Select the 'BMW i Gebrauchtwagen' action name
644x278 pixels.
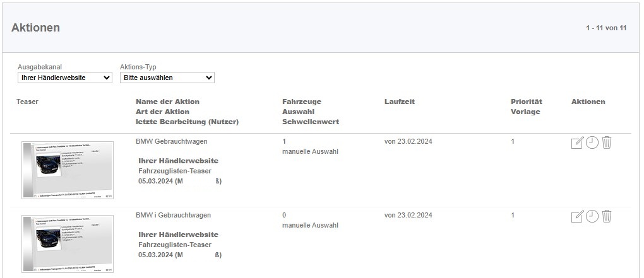[173, 216]
